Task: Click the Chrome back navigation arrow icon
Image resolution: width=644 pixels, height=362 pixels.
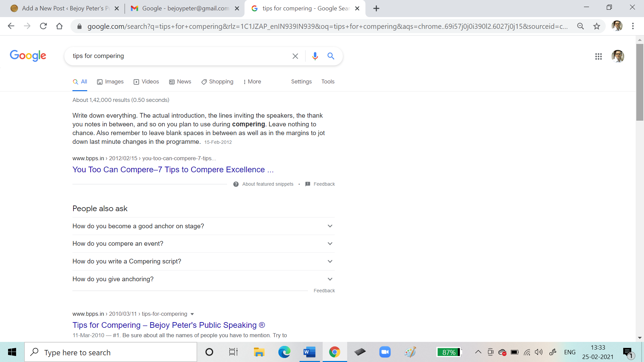Action: (x=11, y=27)
